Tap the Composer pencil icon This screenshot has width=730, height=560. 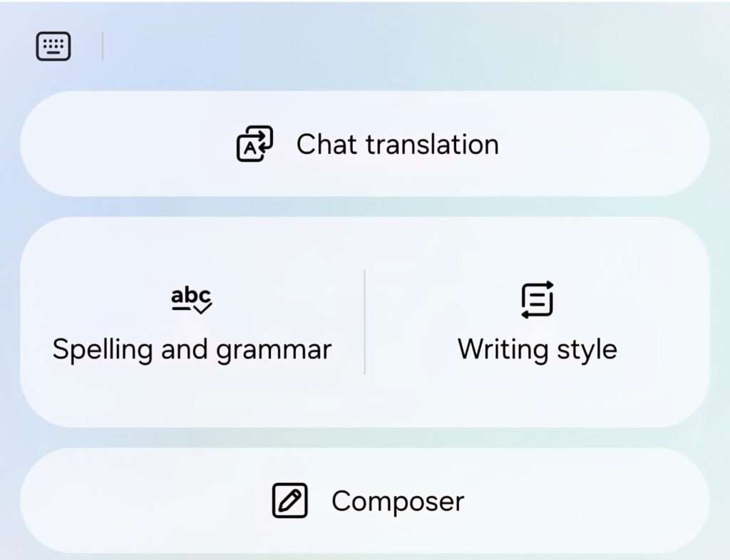[290, 501]
